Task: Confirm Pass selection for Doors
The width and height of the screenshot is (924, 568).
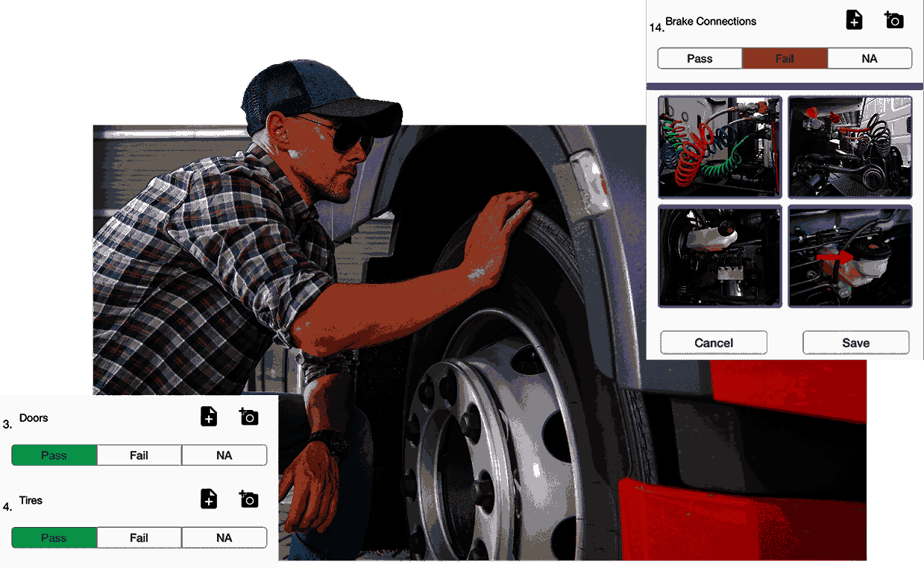Action: point(54,455)
